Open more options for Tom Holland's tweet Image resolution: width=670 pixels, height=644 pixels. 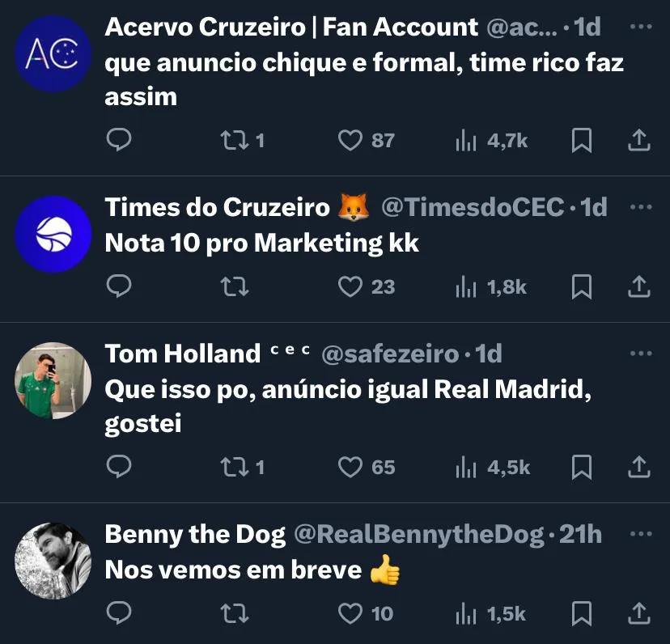tap(640, 354)
